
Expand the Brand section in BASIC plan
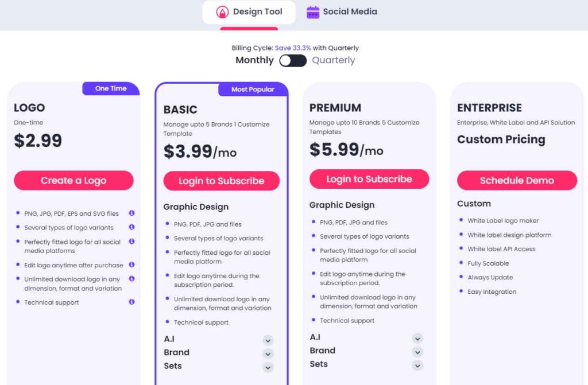[268, 353]
